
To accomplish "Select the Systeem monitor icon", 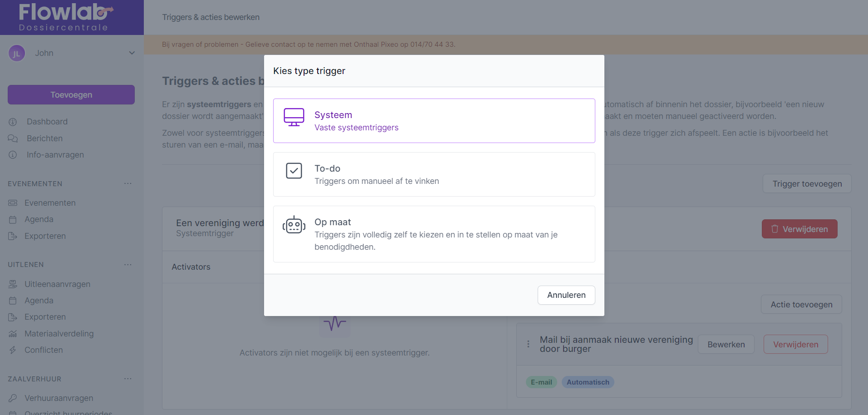I will click(x=294, y=117).
